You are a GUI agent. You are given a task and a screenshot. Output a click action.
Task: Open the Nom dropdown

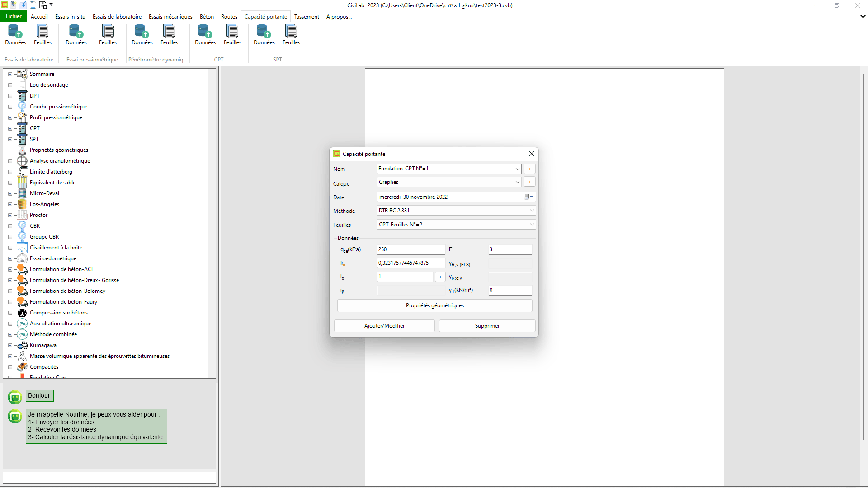coord(517,169)
